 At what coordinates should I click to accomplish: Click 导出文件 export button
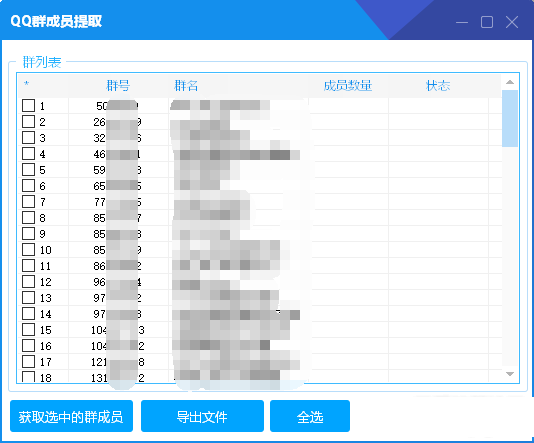202,416
